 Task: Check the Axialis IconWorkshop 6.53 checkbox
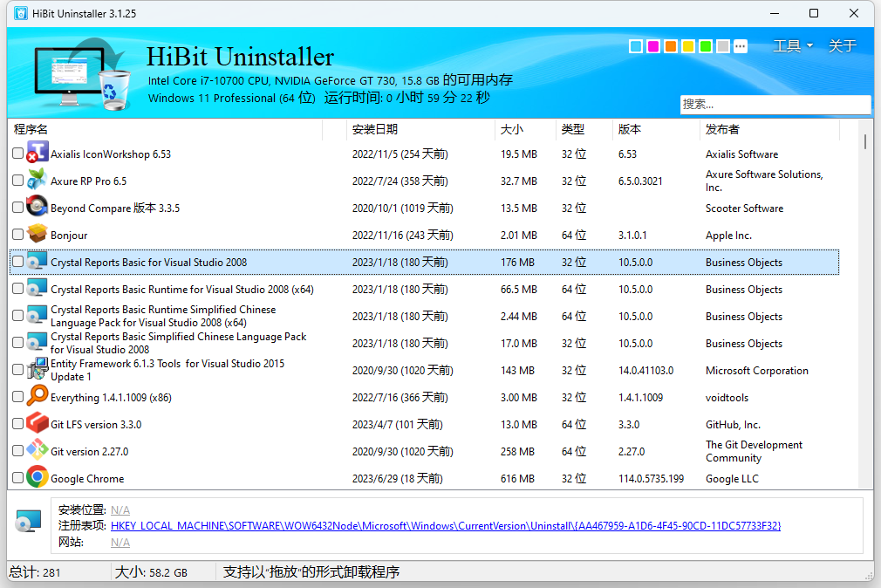click(18, 153)
